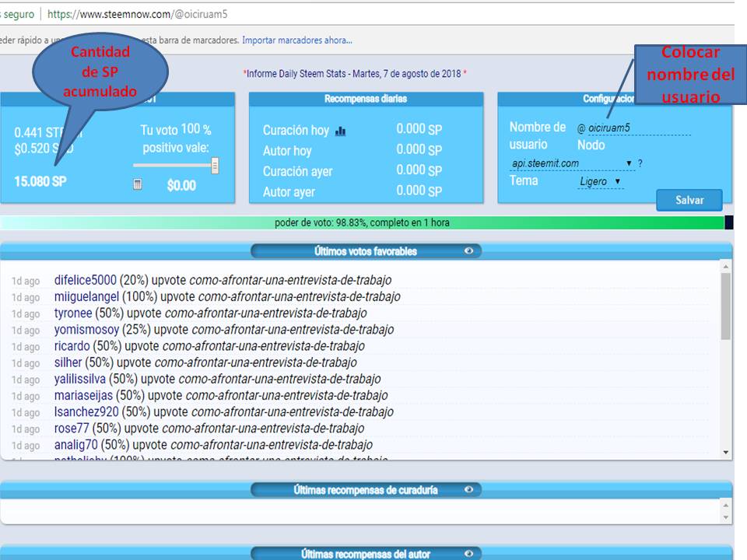Click the Últimas recompensas del autor header
This screenshot has width=747, height=560.
[x=366, y=554]
